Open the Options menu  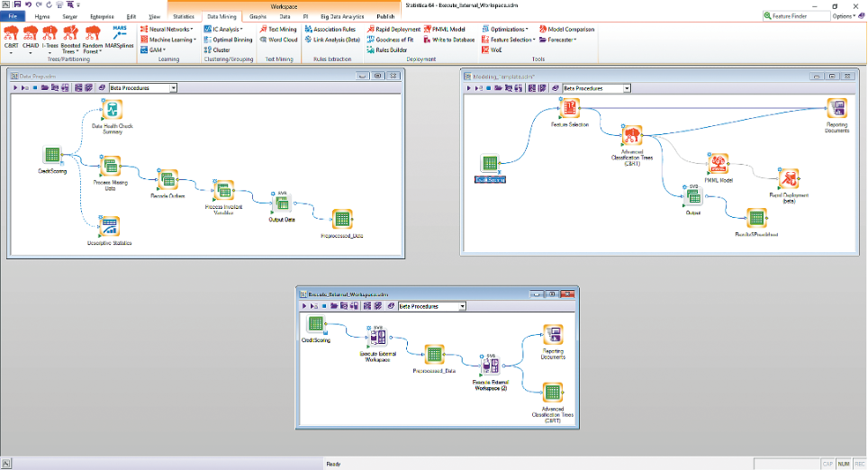(x=844, y=16)
